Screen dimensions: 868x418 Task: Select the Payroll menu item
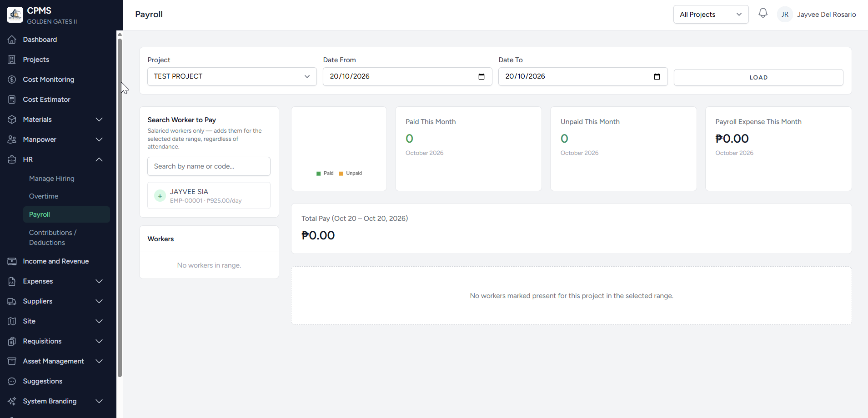click(66, 214)
